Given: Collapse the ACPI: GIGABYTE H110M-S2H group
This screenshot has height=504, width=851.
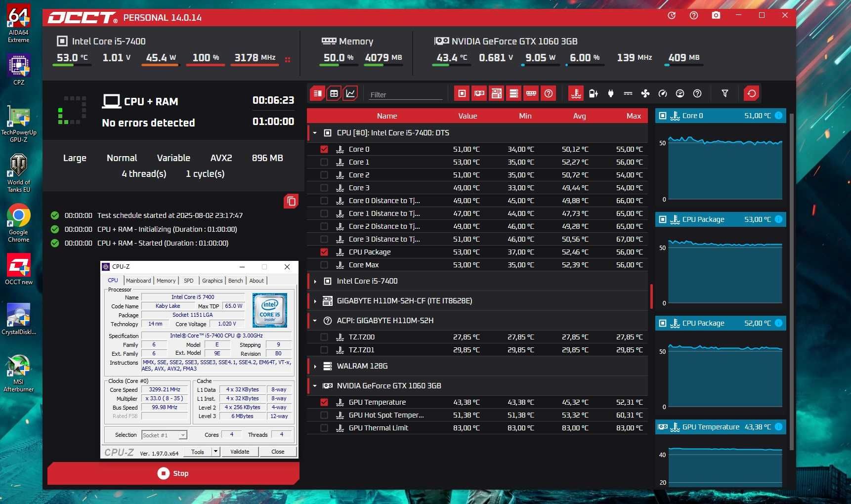Looking at the screenshot, I should [x=315, y=321].
